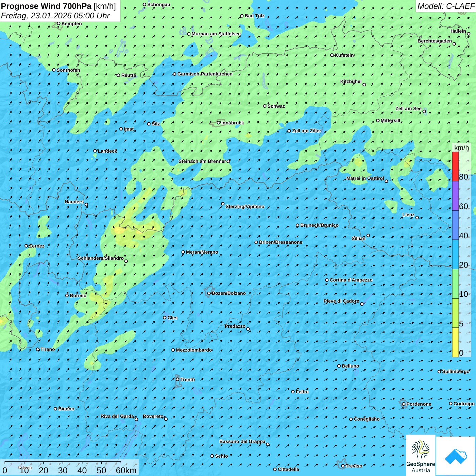Click the Garmisch-Partenkirchen city marker
The image size is (476, 476).
coord(174,74)
